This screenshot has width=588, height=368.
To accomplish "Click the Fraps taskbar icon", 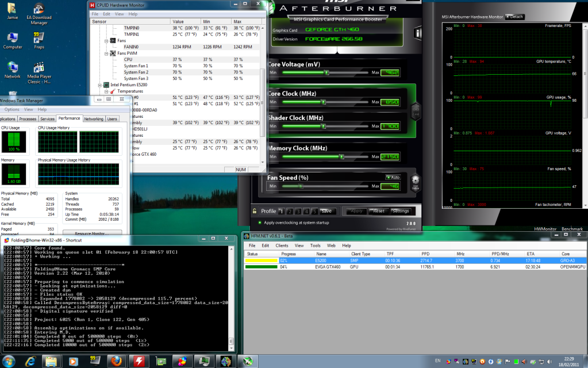I will point(95,361).
